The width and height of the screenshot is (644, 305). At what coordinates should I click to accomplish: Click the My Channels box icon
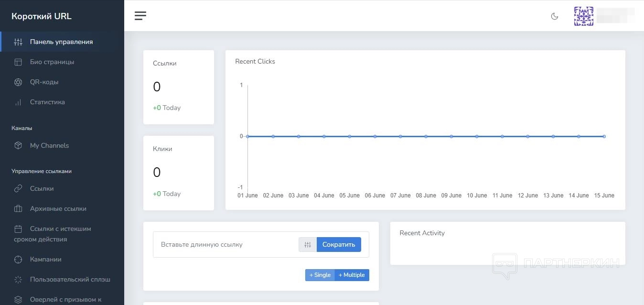coord(18,146)
